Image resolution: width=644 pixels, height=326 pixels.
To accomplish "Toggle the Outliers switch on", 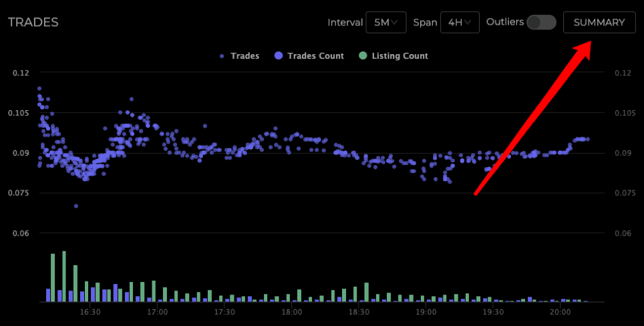I will pos(541,22).
